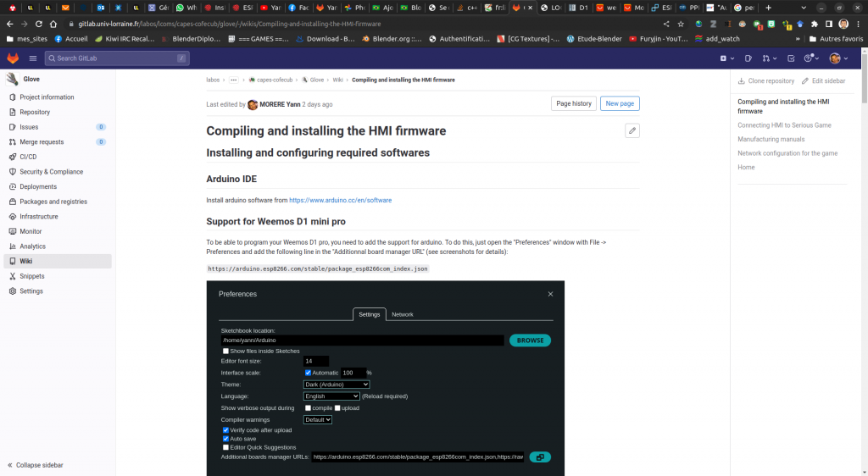Open the Issues shortcut in top bar
This screenshot has width=868, height=476.
coord(748,58)
